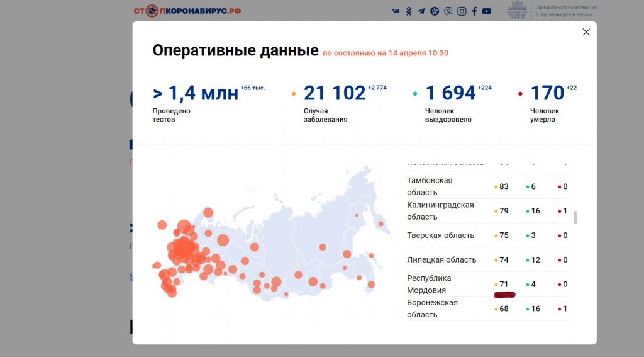Click the 71 cases value for Мордовия

coord(504,284)
